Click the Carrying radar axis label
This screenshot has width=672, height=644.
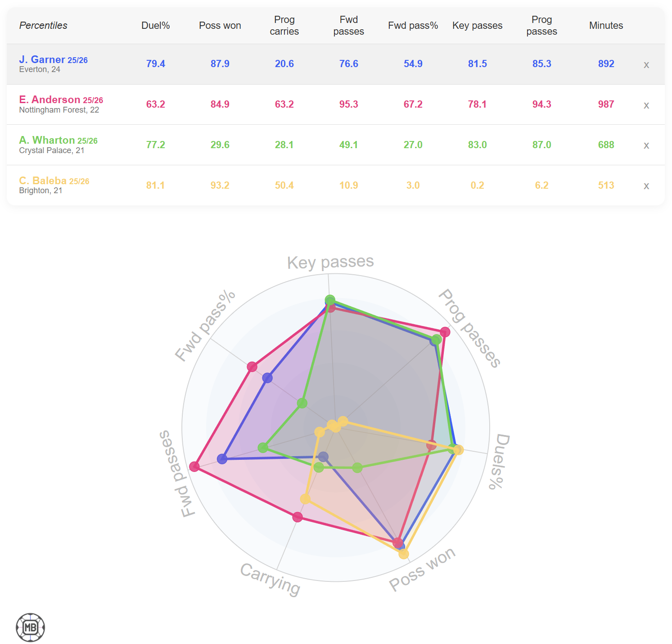point(270,579)
